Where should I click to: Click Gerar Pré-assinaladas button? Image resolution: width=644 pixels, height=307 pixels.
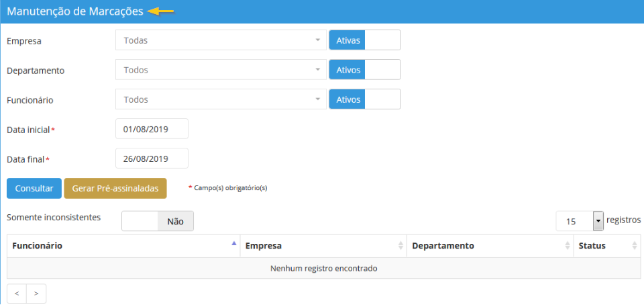point(115,188)
